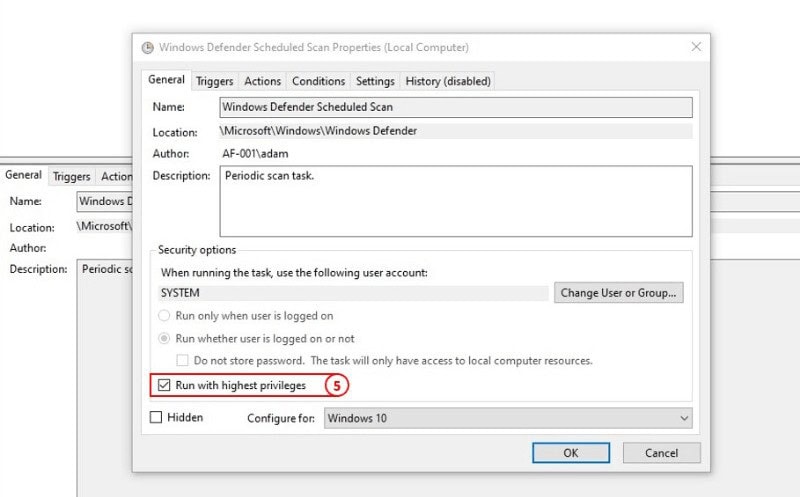Open the Configure for dropdown
800x497 pixels.
click(508, 418)
